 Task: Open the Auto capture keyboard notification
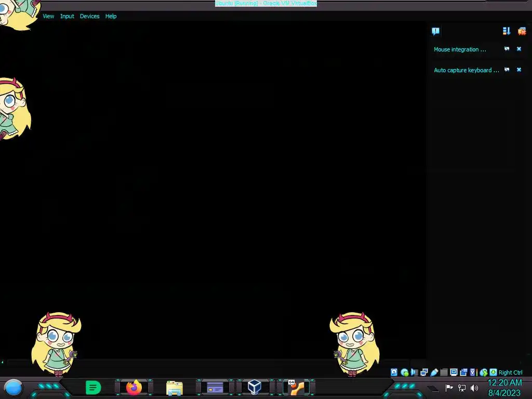(x=466, y=70)
